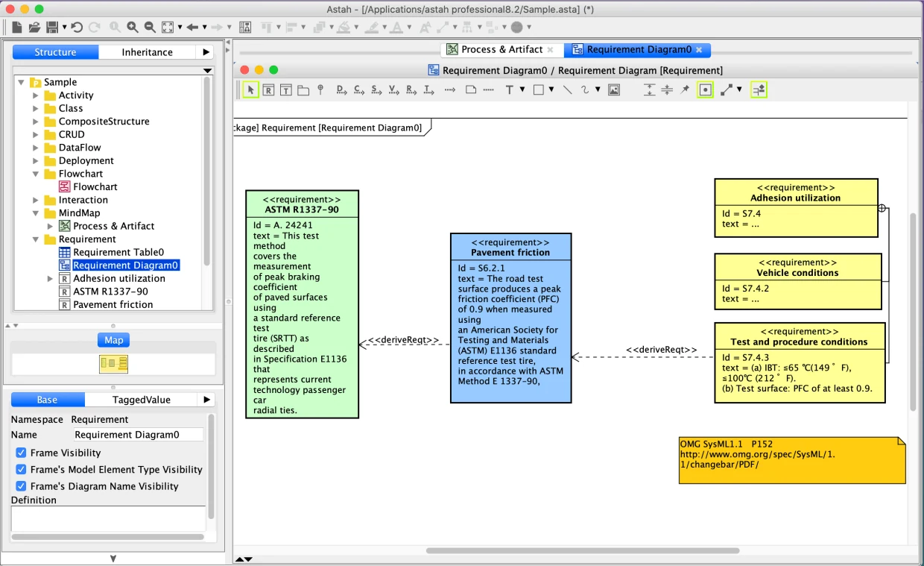This screenshot has height=566, width=924.
Task: Pick the Requirement element tool
Action: click(268, 90)
